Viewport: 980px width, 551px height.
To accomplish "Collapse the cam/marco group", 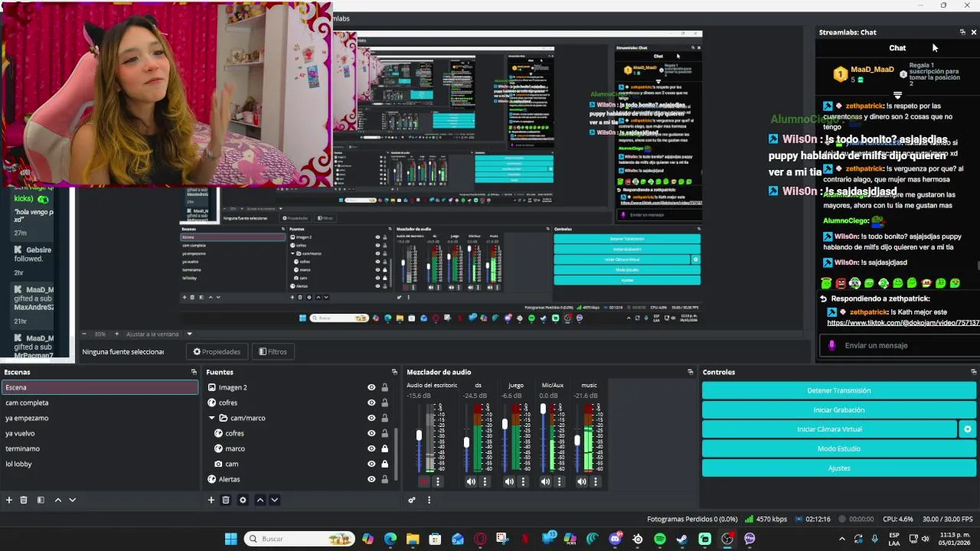I will [211, 418].
